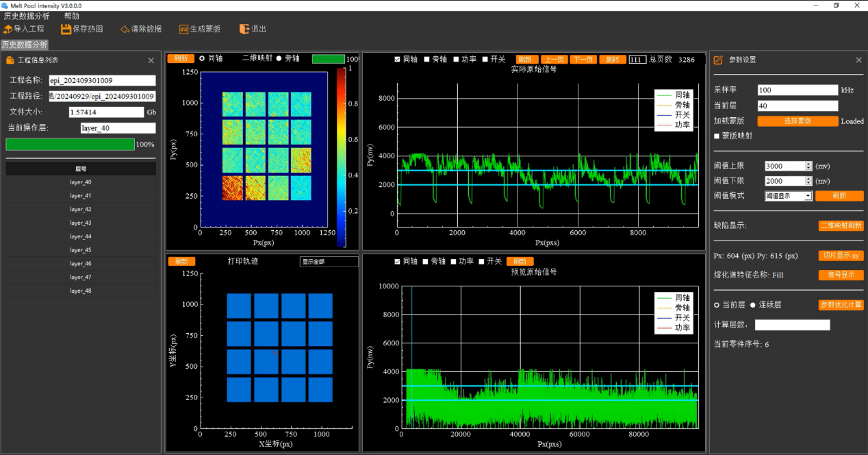The width and height of the screenshot is (868, 455).
Task: Click the 保存热图 save heatmap icon
Action: (66, 29)
